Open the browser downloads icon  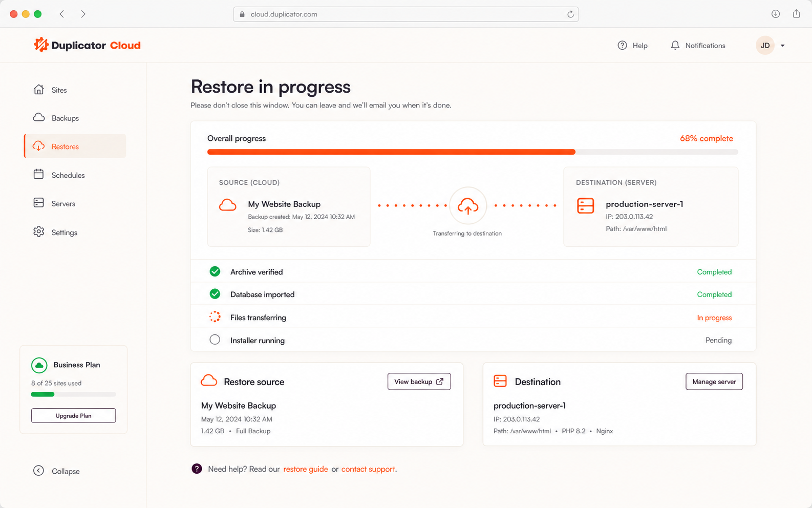point(776,14)
